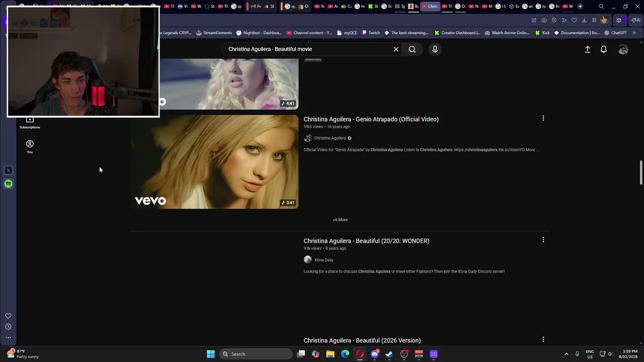Open Opera downloads icon
Screen dimensions: 644x362
pyautogui.click(x=584, y=20)
